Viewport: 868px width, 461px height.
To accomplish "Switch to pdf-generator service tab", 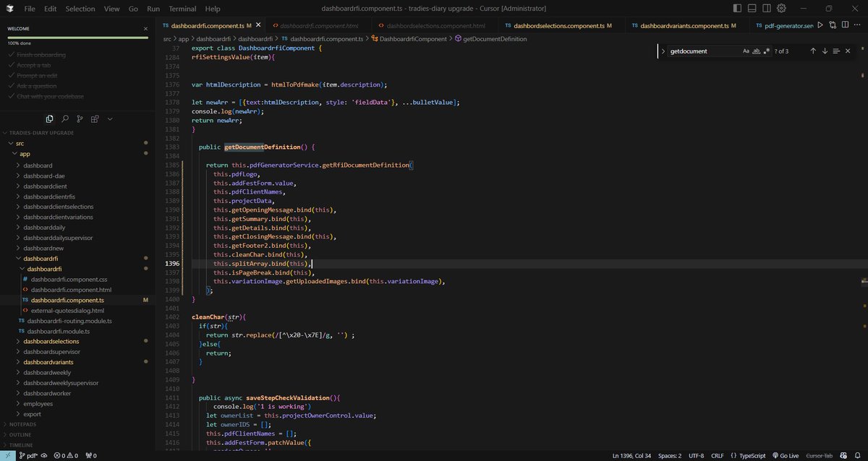I will pyautogui.click(x=783, y=25).
